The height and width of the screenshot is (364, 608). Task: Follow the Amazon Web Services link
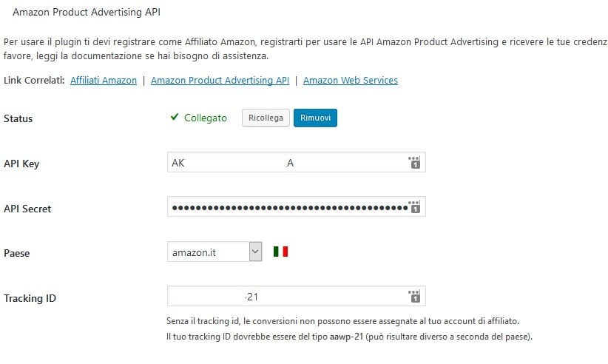point(351,81)
